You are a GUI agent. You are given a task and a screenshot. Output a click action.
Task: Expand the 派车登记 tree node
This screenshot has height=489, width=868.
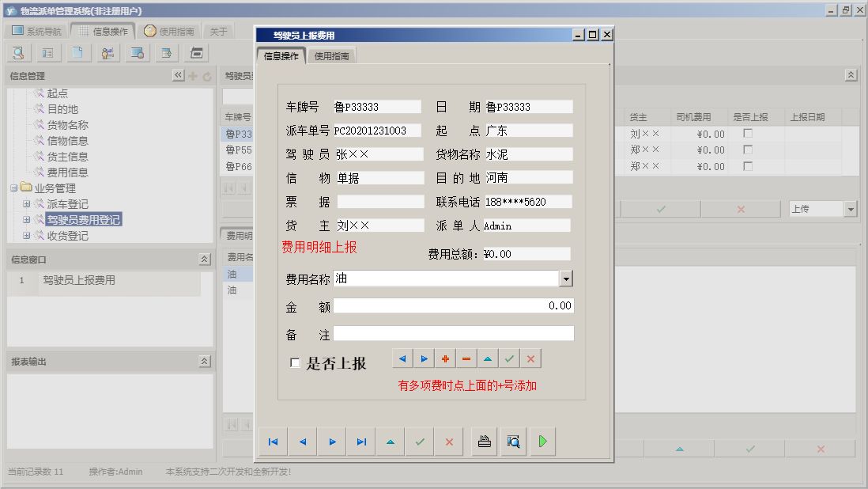[x=26, y=203]
